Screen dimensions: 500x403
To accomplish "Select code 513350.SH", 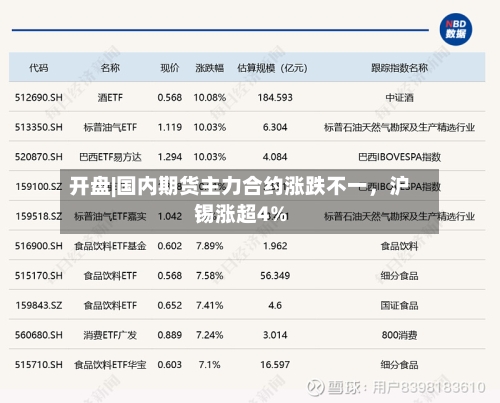I will (x=39, y=127).
